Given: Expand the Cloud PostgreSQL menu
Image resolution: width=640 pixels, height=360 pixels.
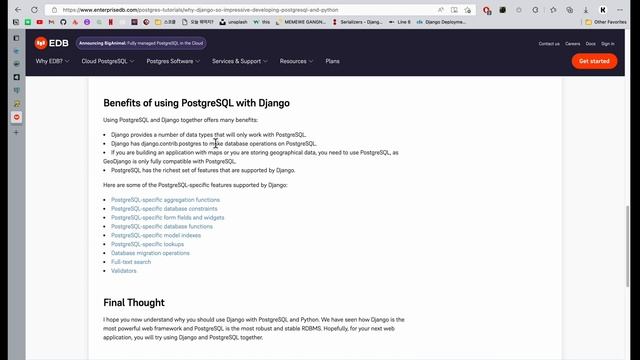Looking at the screenshot, I should tap(108, 61).
